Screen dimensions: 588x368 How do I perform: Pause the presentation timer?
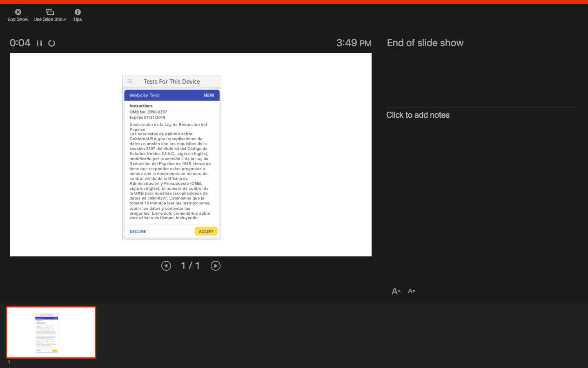coord(40,43)
